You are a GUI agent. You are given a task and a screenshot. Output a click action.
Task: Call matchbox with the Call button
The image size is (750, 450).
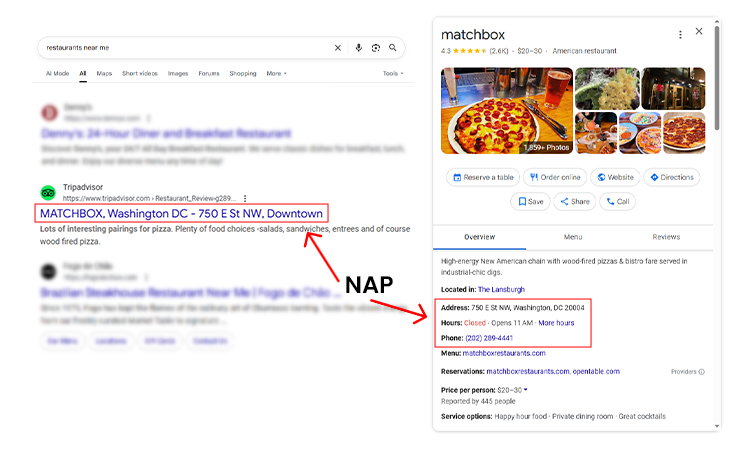click(x=618, y=202)
